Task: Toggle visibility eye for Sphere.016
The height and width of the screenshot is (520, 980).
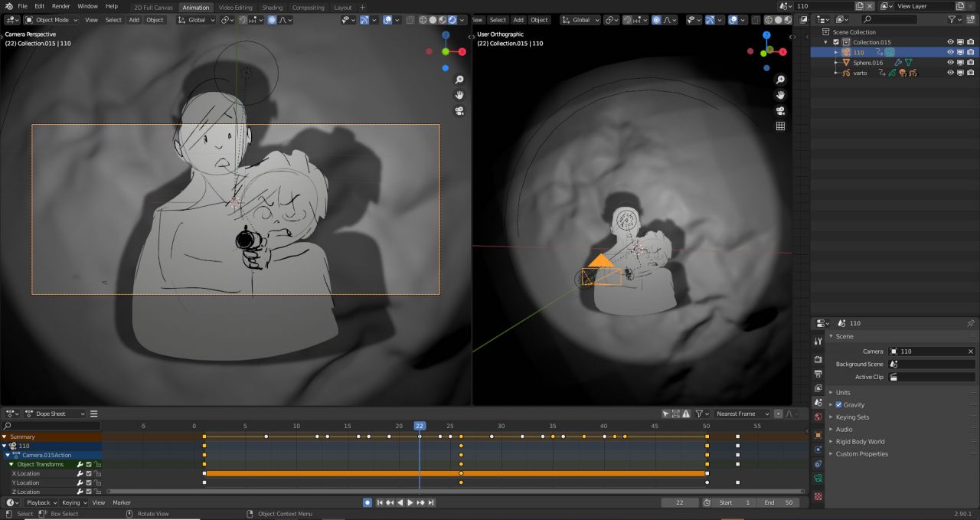Action: [x=949, y=62]
